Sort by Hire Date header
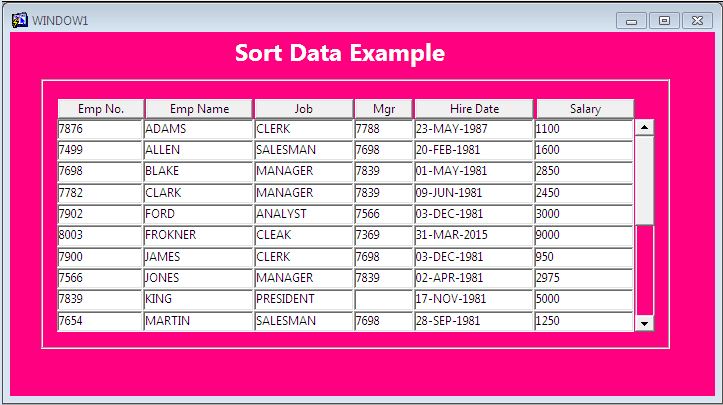Image resolution: width=723 pixels, height=405 pixels. 474,109
